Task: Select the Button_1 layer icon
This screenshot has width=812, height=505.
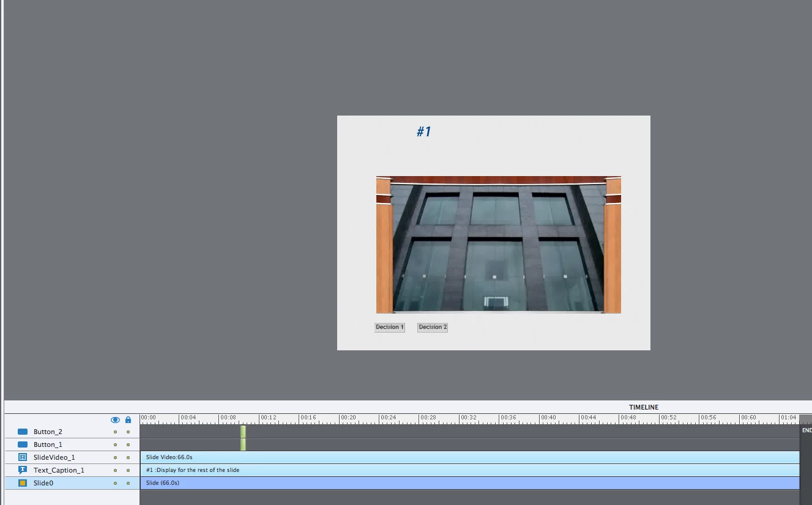Action: (x=23, y=444)
